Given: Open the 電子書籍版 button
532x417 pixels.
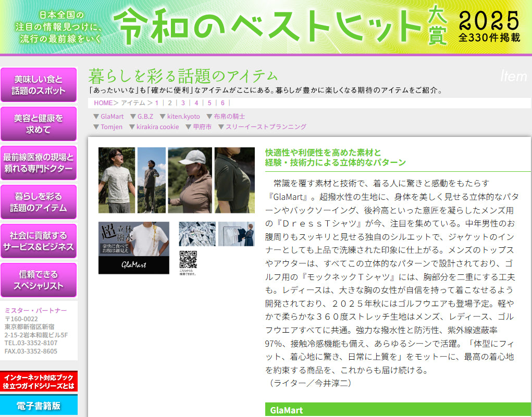Looking at the screenshot, I should tap(39, 406).
